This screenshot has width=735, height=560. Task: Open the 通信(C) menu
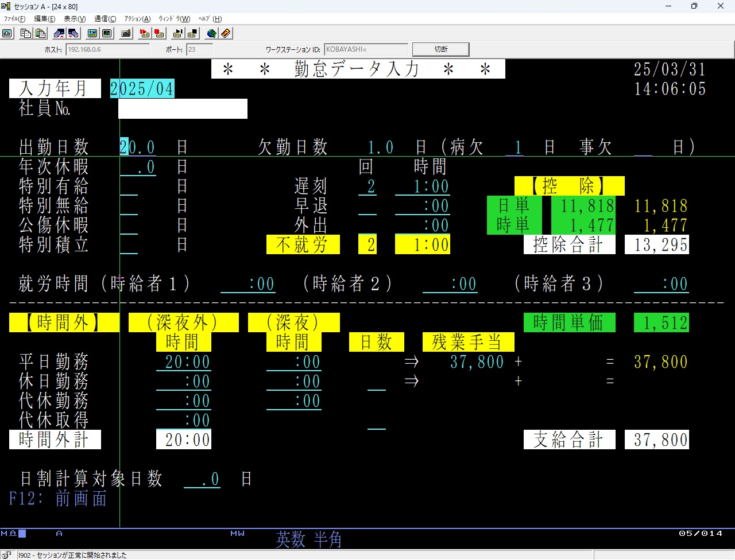[105, 19]
